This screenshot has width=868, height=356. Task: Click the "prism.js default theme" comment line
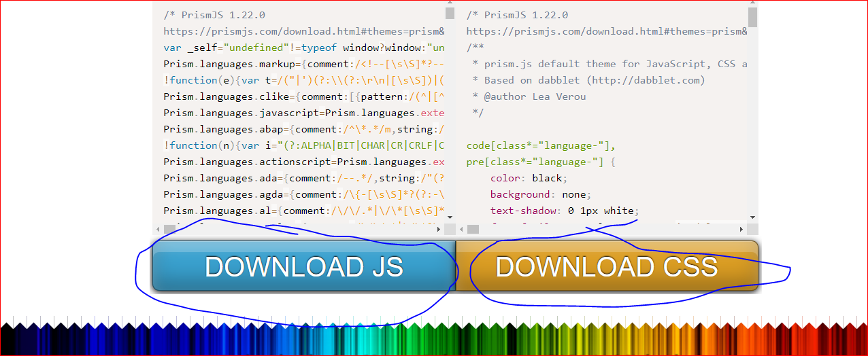click(x=610, y=64)
